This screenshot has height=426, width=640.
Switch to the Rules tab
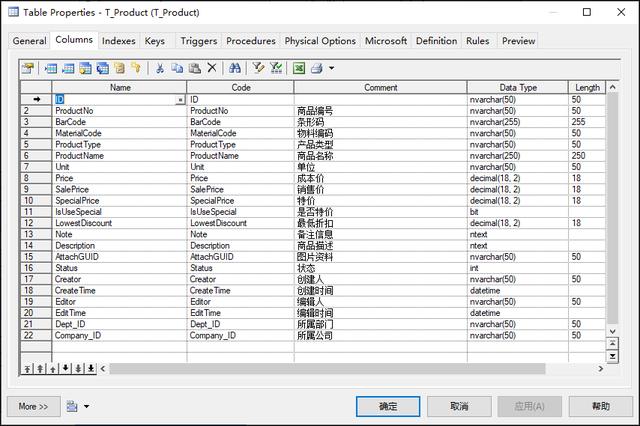(x=478, y=41)
